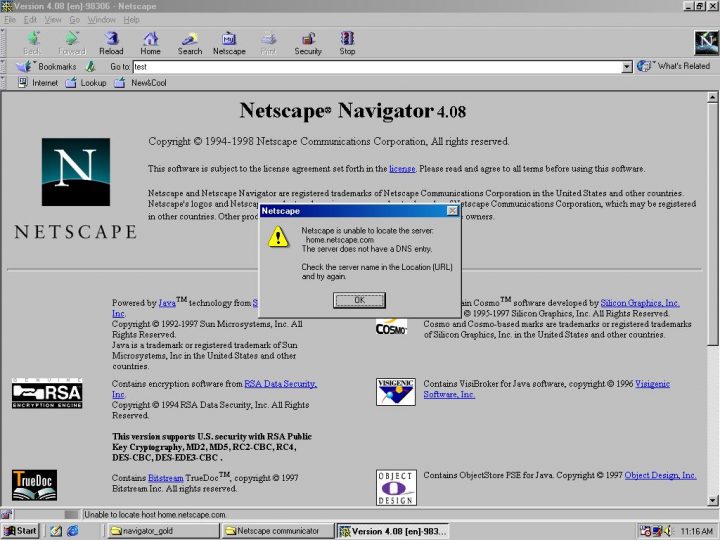The height and width of the screenshot is (540, 720).
Task: Open the Go to location dropdown arrow
Action: tap(627, 67)
